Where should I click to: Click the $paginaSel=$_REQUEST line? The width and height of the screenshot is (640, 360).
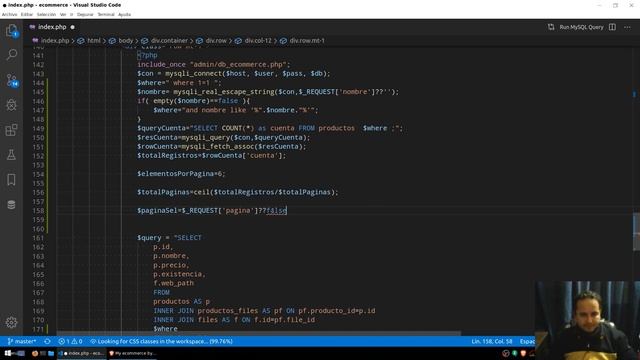point(212,211)
